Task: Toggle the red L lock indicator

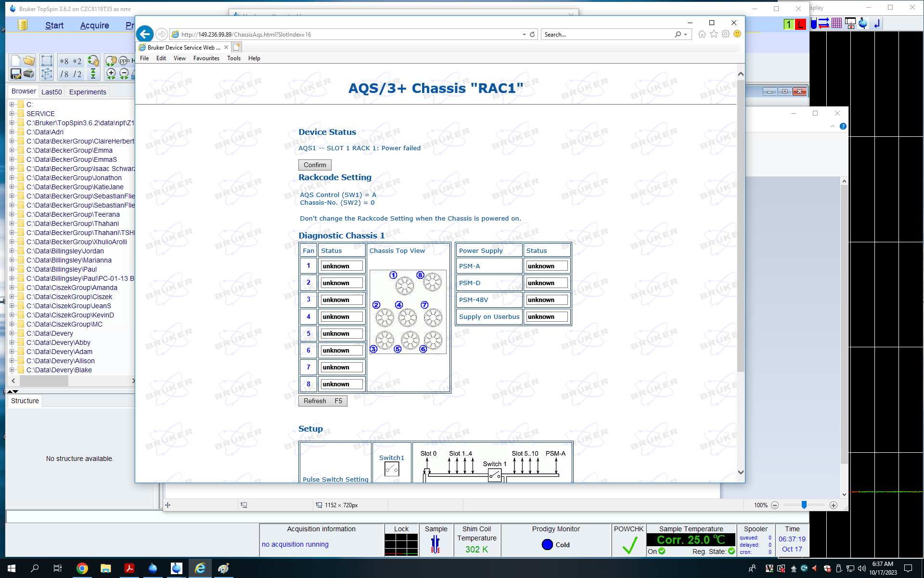Action: click(800, 24)
